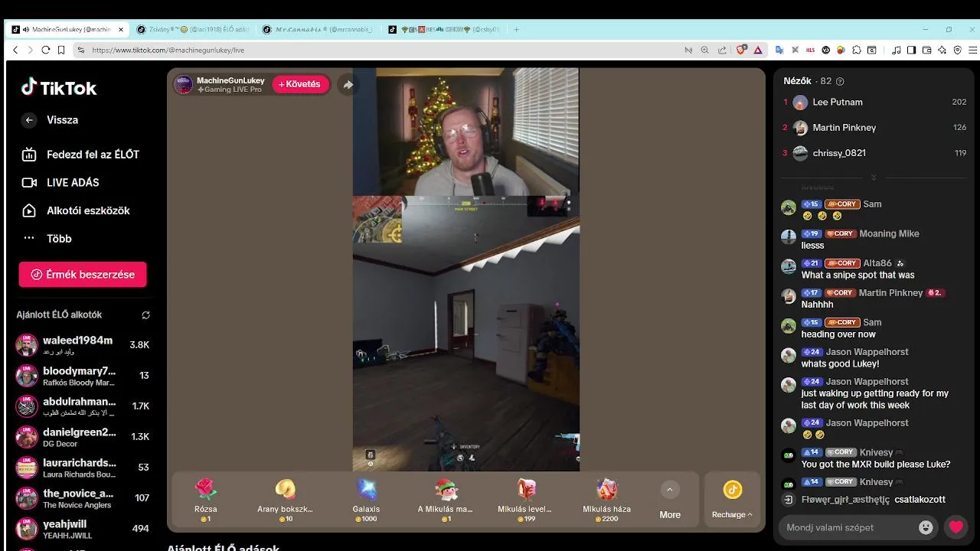Image resolution: width=980 pixels, height=551 pixels.
Task: Open waleed1984m live channel
Action: (x=83, y=345)
